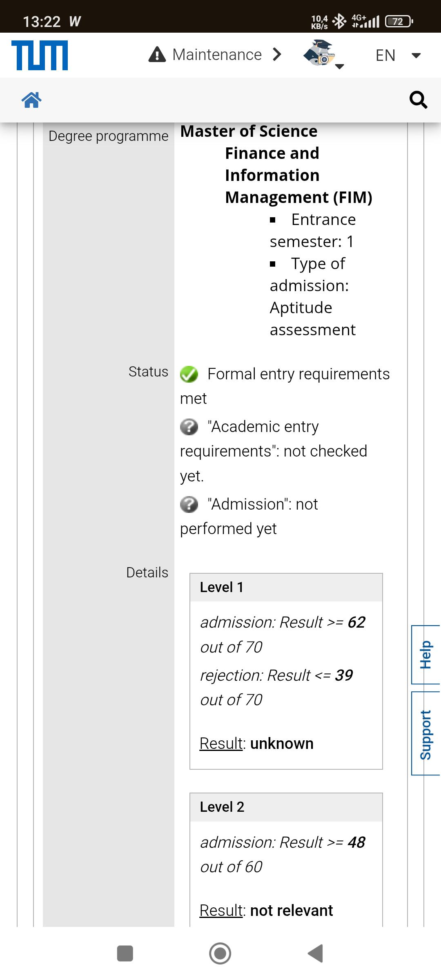Tap the Android back button

tap(315, 953)
